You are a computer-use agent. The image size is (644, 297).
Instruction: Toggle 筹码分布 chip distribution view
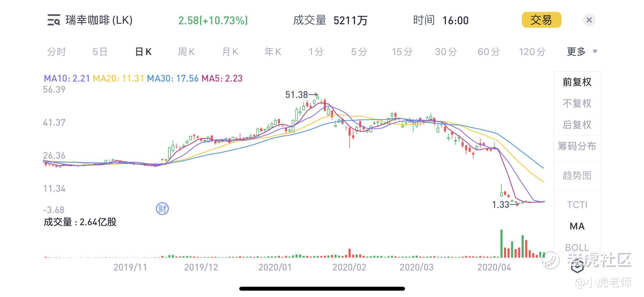click(x=577, y=146)
